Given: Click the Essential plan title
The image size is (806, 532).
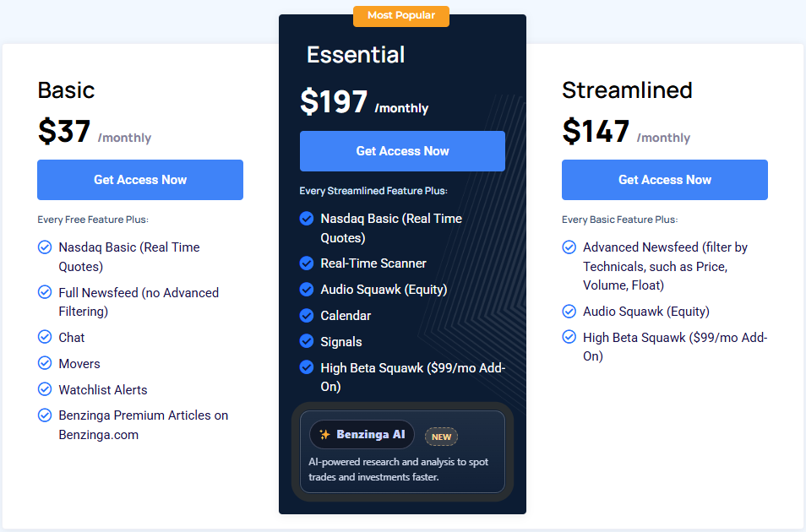Looking at the screenshot, I should [x=356, y=55].
